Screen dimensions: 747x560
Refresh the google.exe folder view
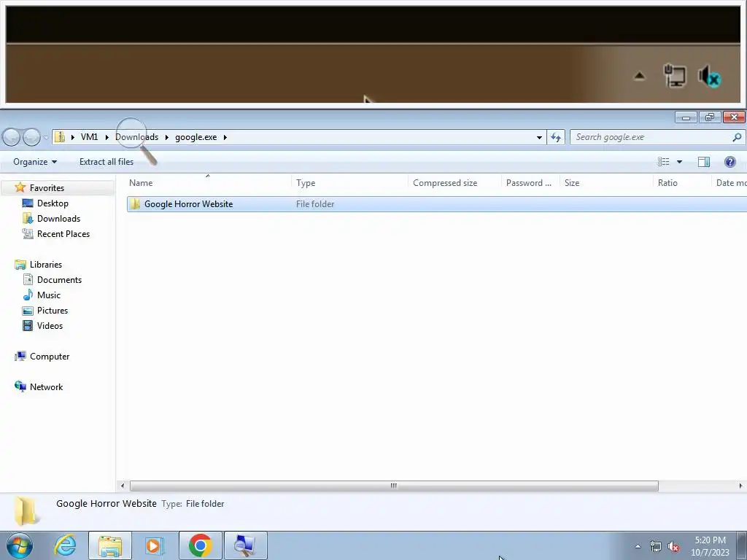(555, 137)
